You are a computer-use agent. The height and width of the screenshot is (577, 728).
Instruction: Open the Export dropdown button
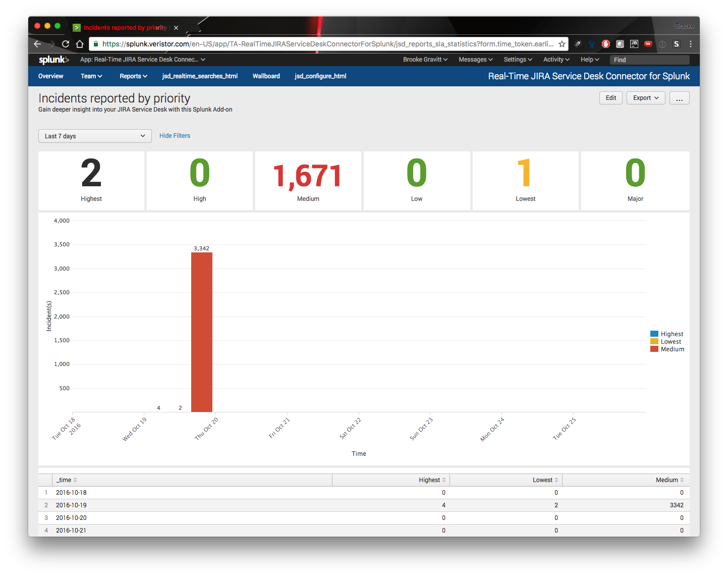(646, 98)
